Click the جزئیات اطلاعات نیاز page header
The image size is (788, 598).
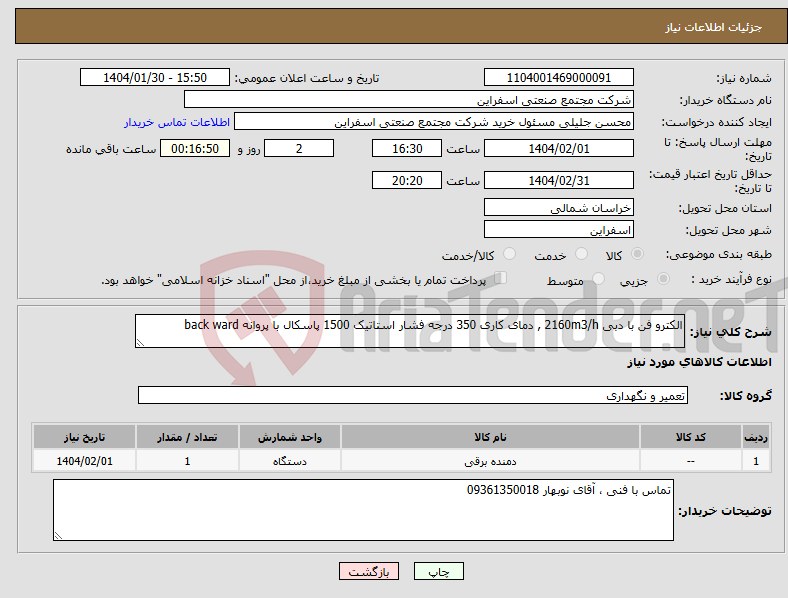(714, 27)
